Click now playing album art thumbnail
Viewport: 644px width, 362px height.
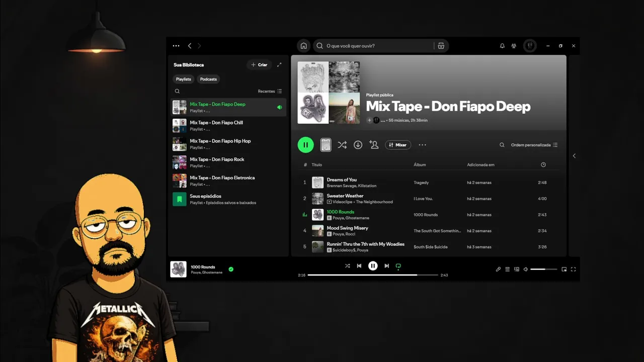(178, 269)
